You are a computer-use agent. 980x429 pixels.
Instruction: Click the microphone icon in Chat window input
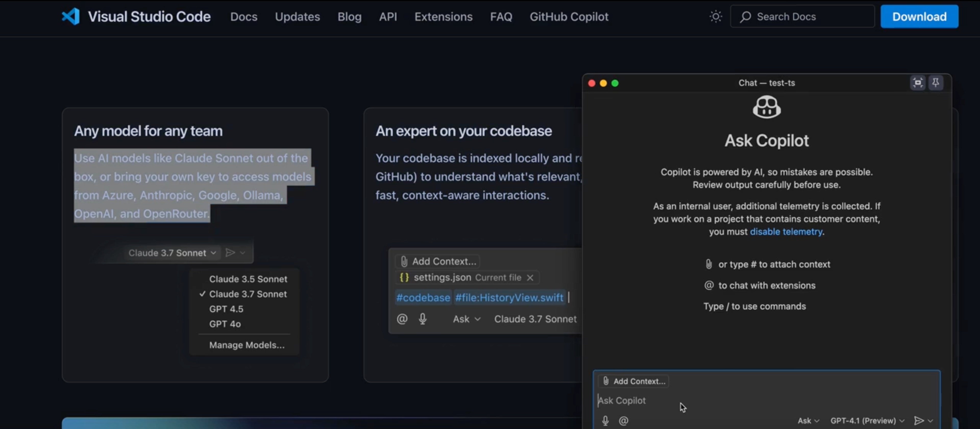[x=605, y=421]
